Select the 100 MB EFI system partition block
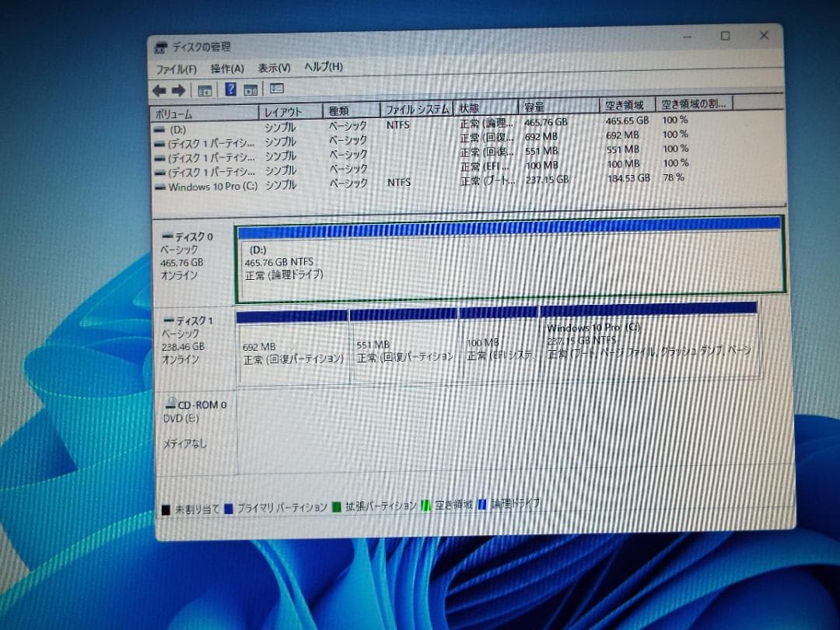 click(x=502, y=350)
